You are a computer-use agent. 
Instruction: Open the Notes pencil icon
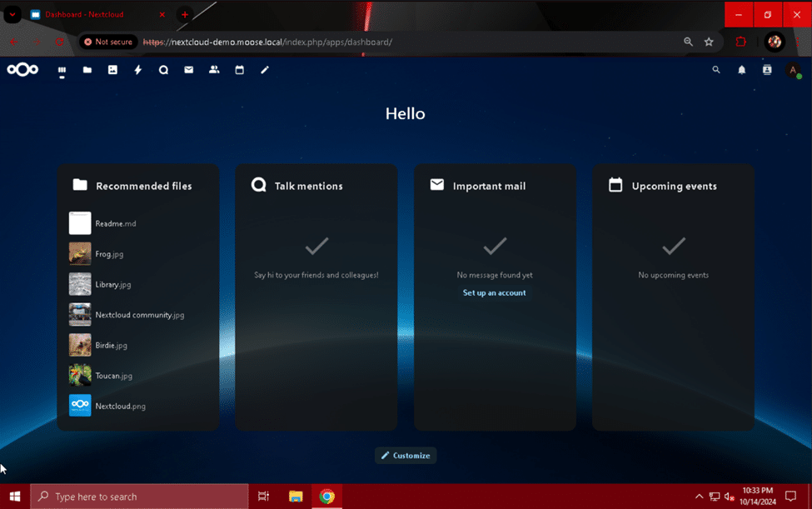point(265,70)
